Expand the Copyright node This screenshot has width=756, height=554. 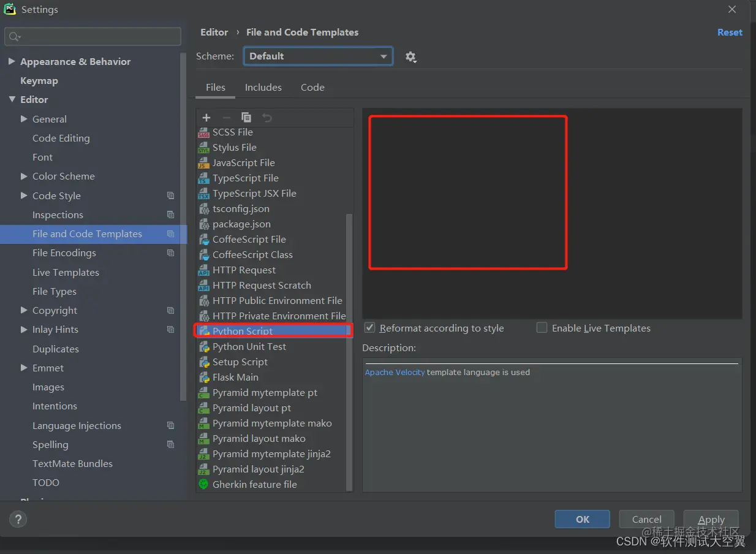click(x=24, y=311)
